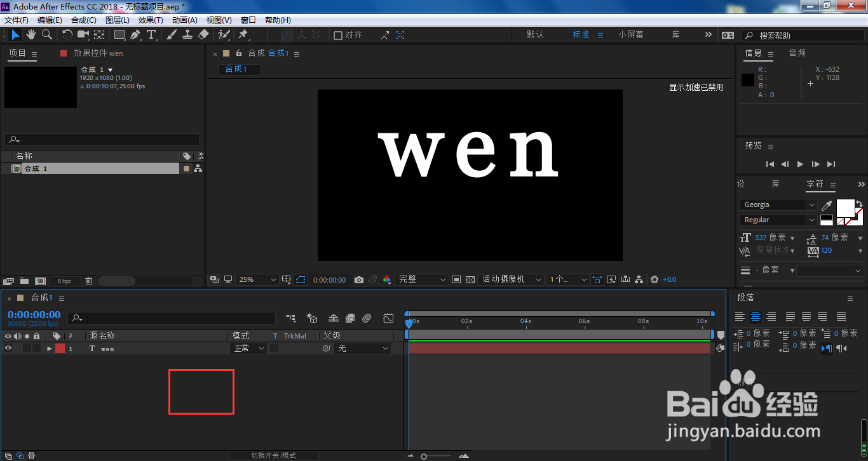Select the Zoom magnifier tool
Screen dimensions: 868x461
tap(47, 35)
